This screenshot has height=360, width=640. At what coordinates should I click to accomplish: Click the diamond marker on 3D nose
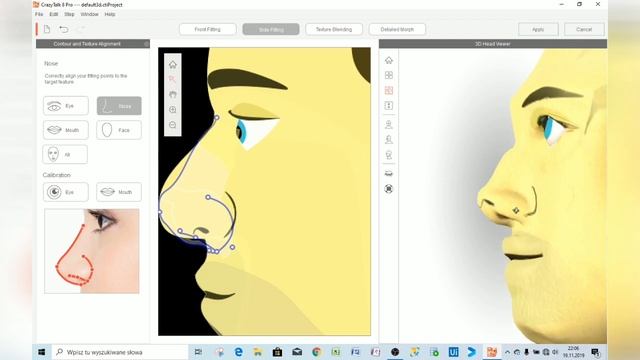coord(516,210)
